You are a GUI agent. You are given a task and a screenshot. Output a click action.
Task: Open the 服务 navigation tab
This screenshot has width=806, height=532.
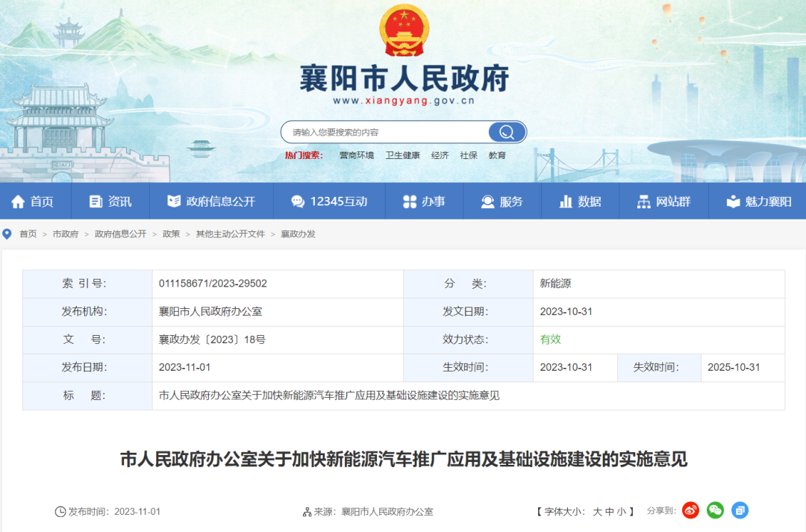point(502,201)
